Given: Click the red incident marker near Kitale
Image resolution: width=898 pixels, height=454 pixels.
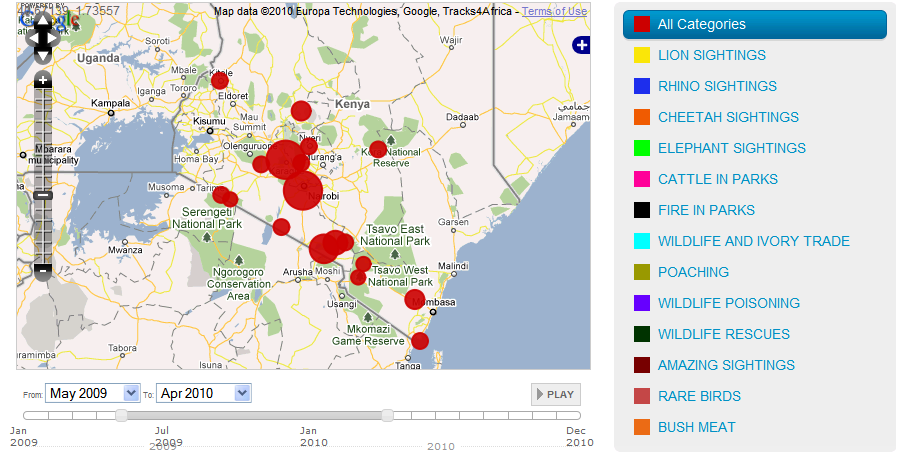Looking at the screenshot, I should [220, 80].
